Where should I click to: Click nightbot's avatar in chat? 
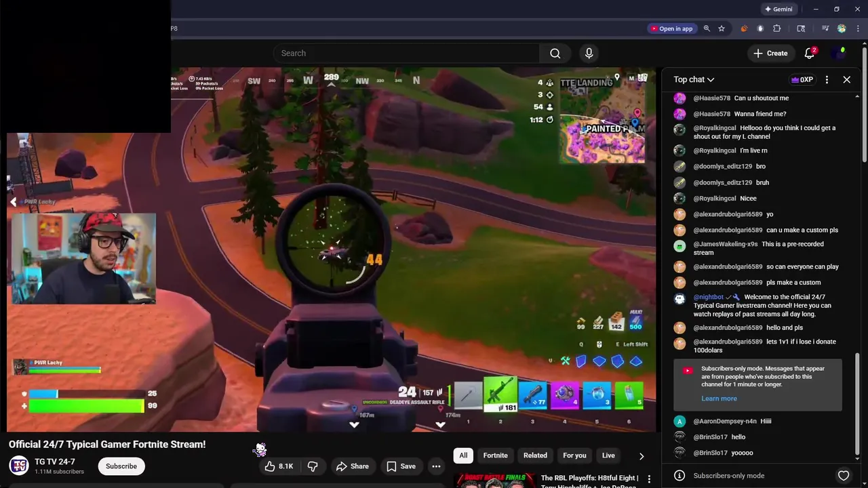[679, 298]
